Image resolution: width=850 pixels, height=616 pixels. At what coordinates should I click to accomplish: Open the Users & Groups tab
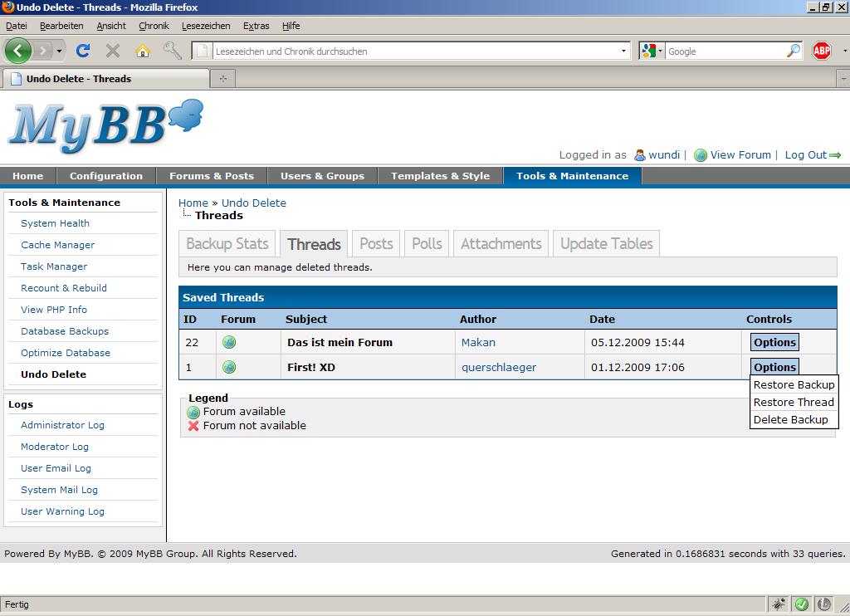(x=323, y=176)
